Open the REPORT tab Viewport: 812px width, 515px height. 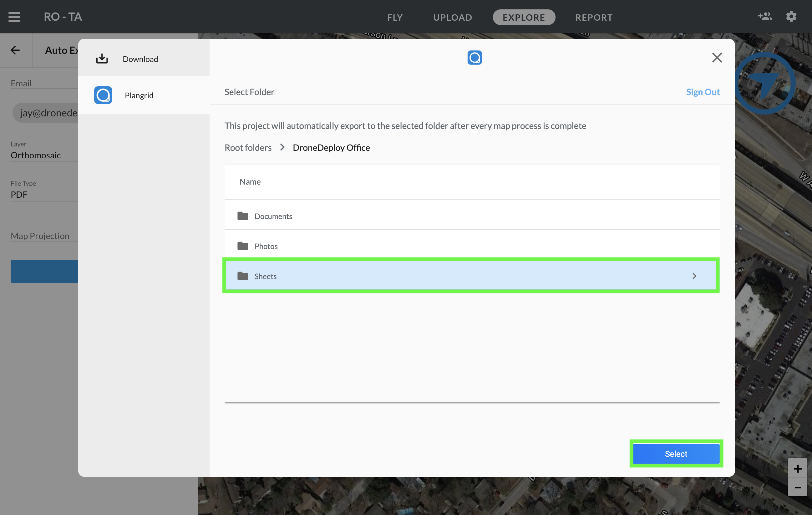(x=594, y=17)
